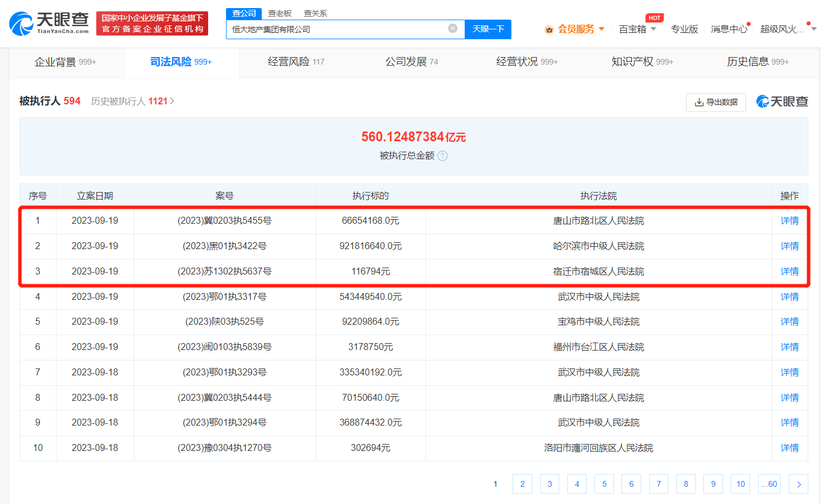This screenshot has width=821, height=504.
Task: Expand the 超级风火 account dropdown
Action: click(x=814, y=29)
